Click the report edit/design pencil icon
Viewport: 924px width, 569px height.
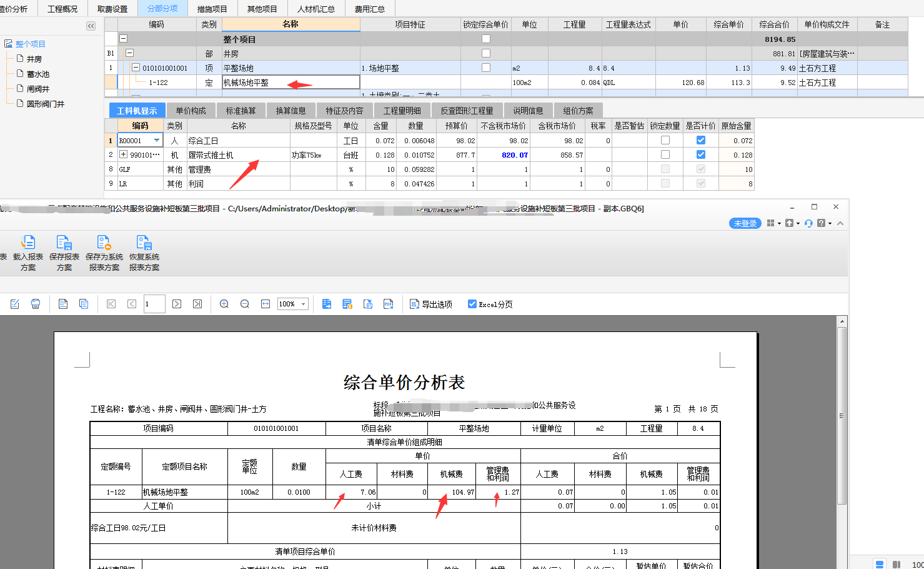[15, 304]
